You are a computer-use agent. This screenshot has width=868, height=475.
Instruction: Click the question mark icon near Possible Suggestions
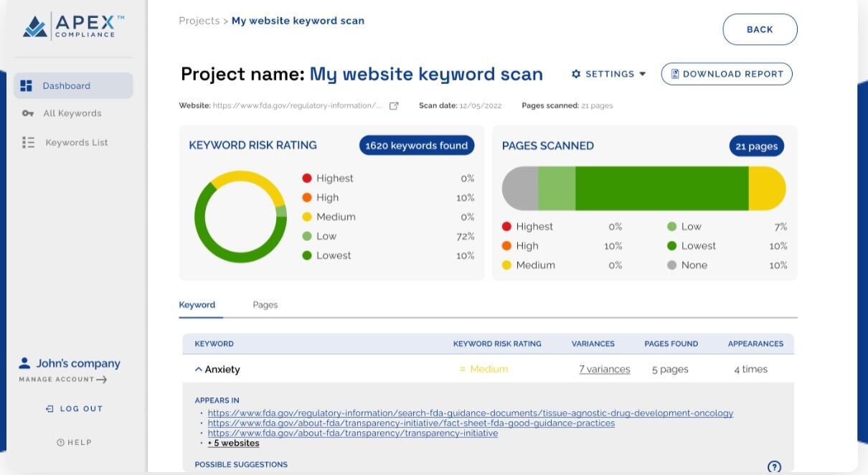coord(774,466)
